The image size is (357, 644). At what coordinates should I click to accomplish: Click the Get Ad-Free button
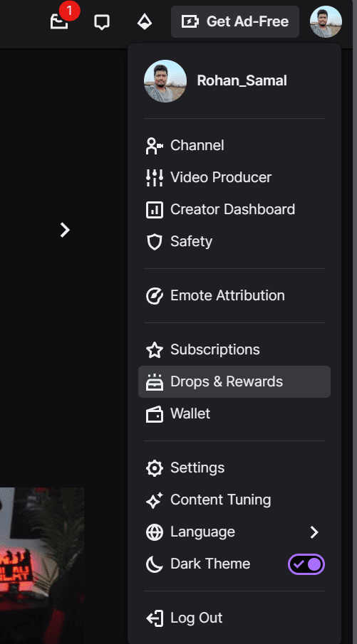tap(235, 22)
